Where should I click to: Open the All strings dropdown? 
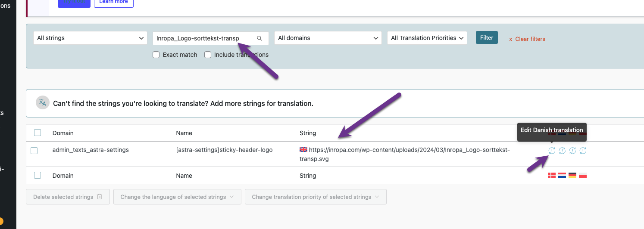90,38
